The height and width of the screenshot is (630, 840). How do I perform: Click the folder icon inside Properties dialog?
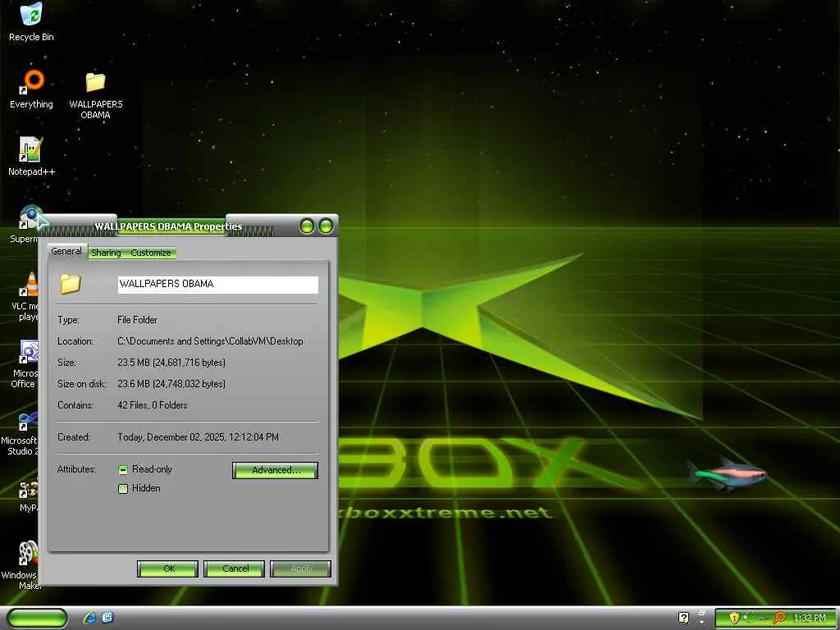71,284
